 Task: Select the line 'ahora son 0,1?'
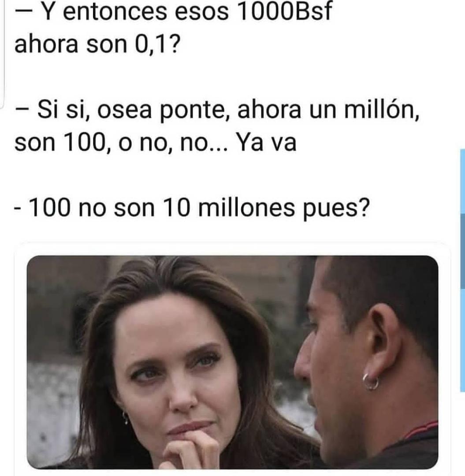point(97,44)
